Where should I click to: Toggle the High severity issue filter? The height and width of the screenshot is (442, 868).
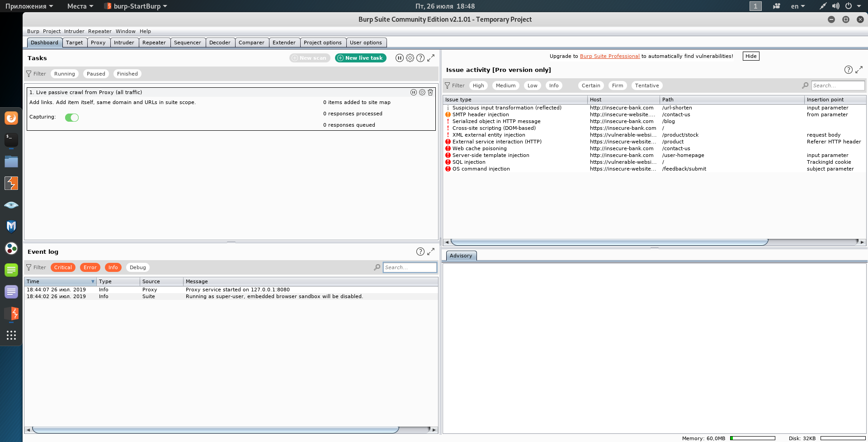(x=478, y=86)
